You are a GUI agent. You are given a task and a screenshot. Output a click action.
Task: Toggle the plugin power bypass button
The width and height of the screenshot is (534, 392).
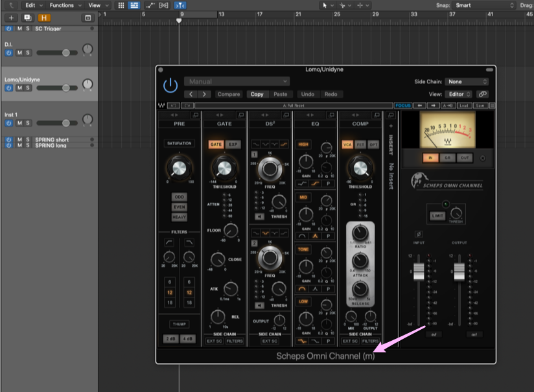(x=170, y=86)
